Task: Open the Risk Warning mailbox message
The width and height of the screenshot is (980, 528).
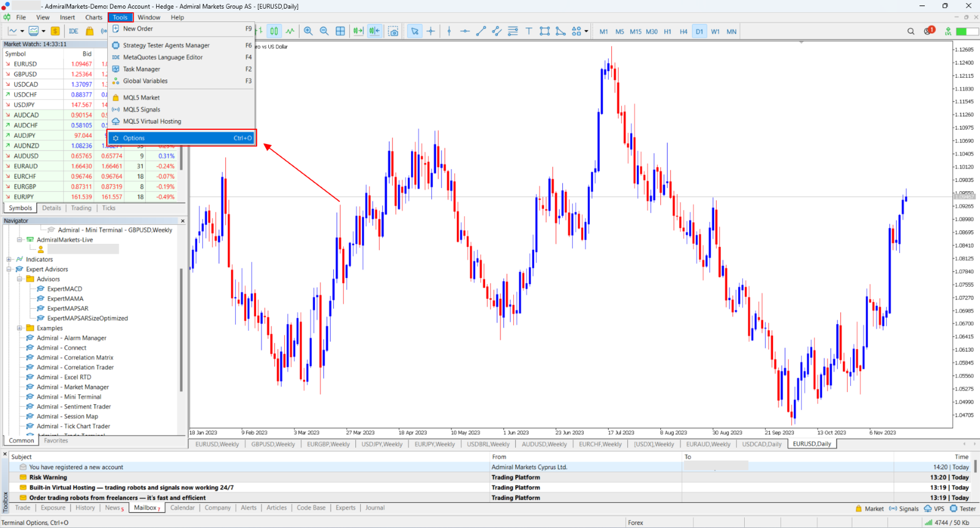Action: pyautogui.click(x=48, y=478)
